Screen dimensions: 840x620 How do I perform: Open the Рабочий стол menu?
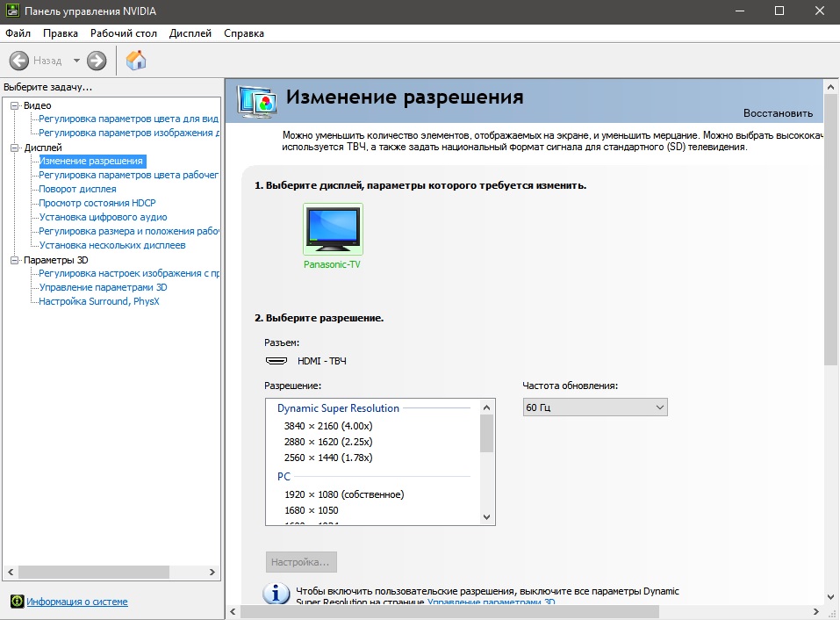(123, 33)
